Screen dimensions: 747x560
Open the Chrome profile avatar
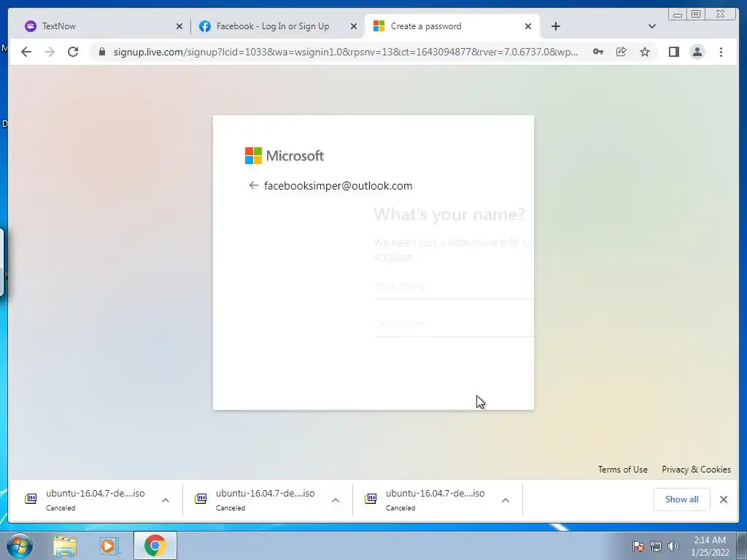[697, 52]
